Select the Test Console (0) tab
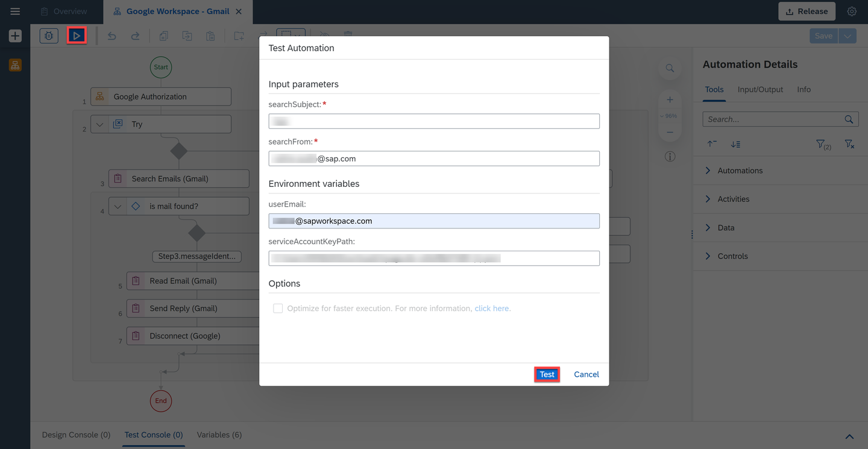This screenshot has height=449, width=868. tap(154, 435)
